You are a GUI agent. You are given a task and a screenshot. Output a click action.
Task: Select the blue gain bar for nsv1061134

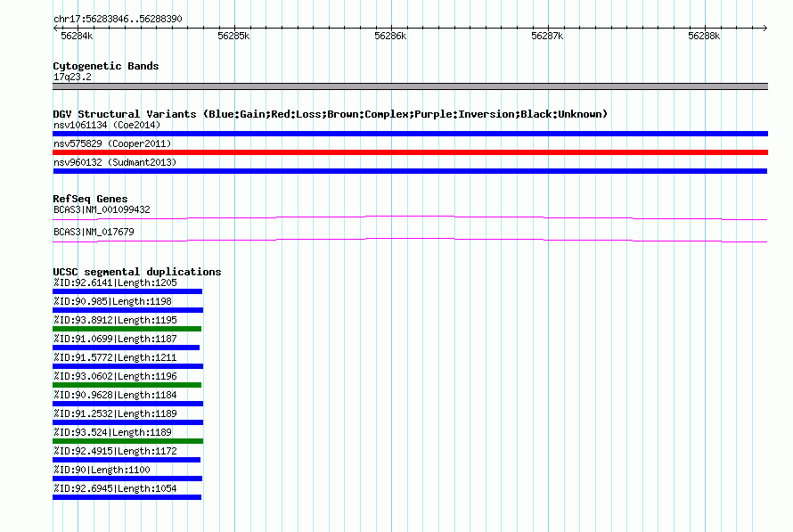click(410, 134)
